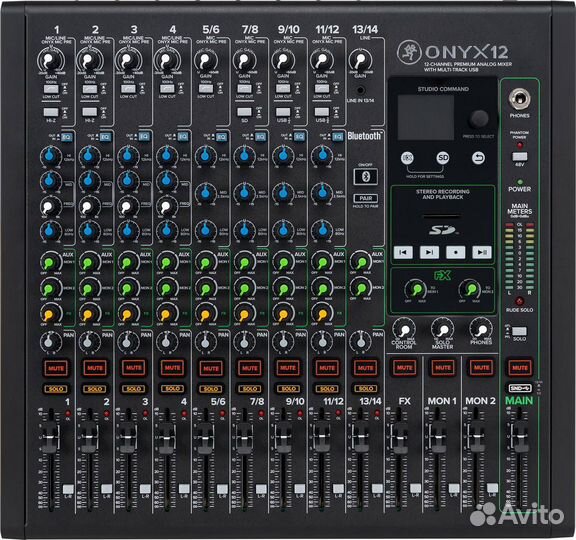Click the Studio Command press-to-select encoder
This screenshot has height=540, width=576.
[x=478, y=118]
